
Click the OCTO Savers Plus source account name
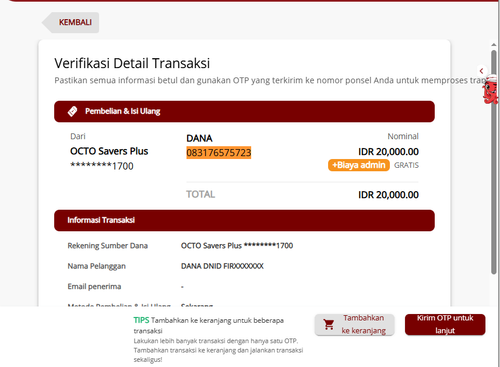pyautogui.click(x=109, y=151)
